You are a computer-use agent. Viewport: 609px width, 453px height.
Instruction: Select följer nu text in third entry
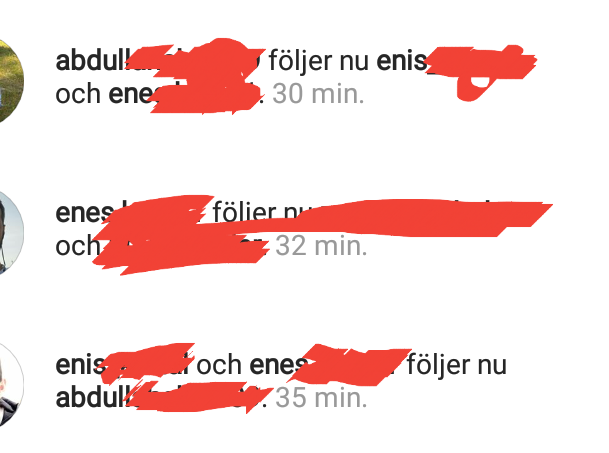(457, 365)
